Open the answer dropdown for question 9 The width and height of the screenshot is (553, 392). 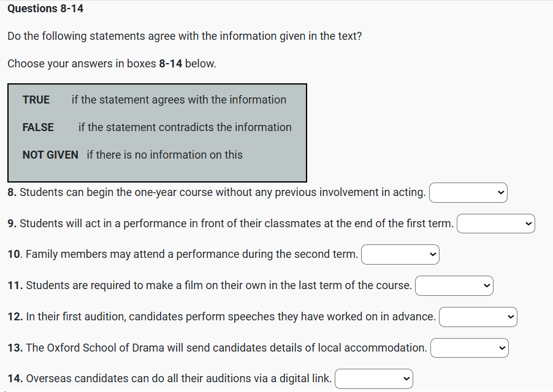[x=495, y=224]
